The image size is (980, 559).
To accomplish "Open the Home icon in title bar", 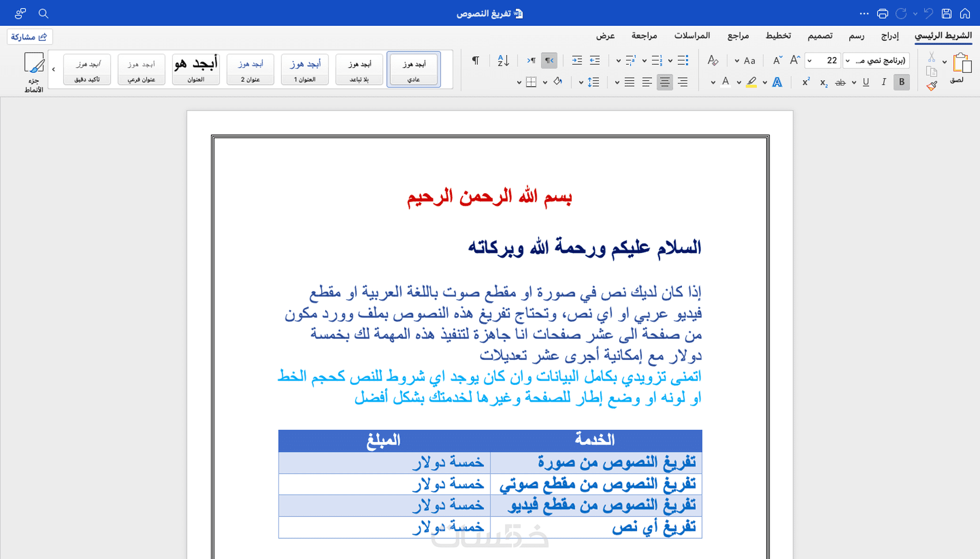I will (964, 13).
